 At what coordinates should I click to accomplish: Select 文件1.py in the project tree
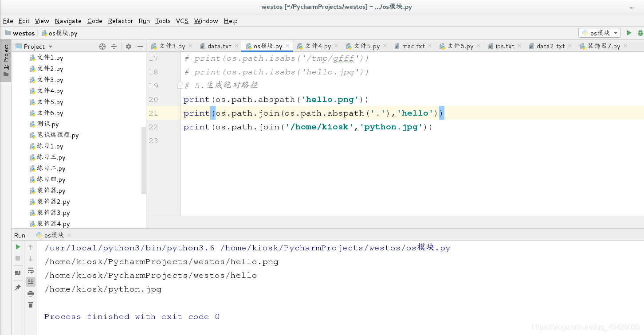click(50, 58)
